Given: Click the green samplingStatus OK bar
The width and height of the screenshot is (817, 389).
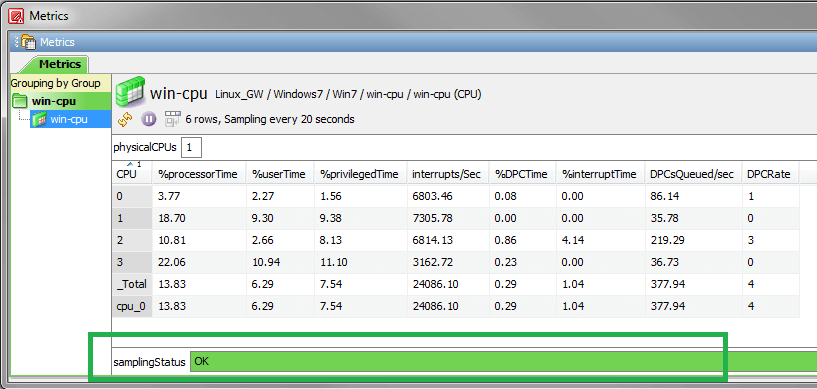Looking at the screenshot, I should coord(503,361).
